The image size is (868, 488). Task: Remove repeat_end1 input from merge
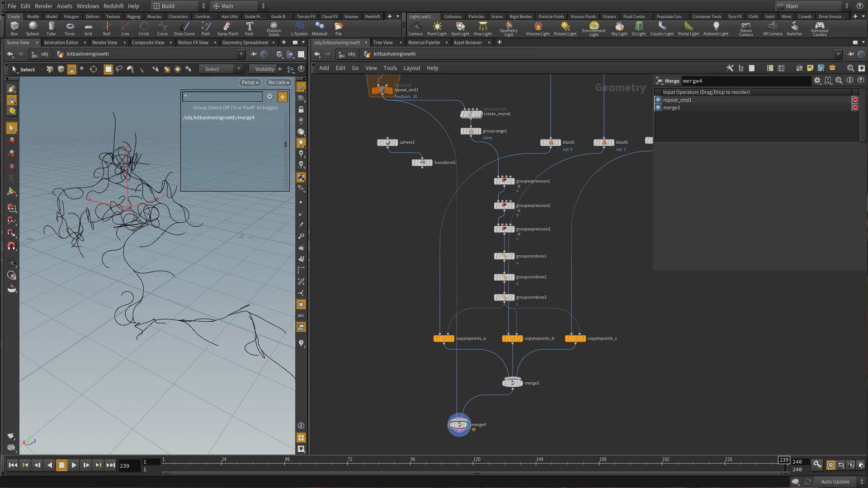click(855, 100)
